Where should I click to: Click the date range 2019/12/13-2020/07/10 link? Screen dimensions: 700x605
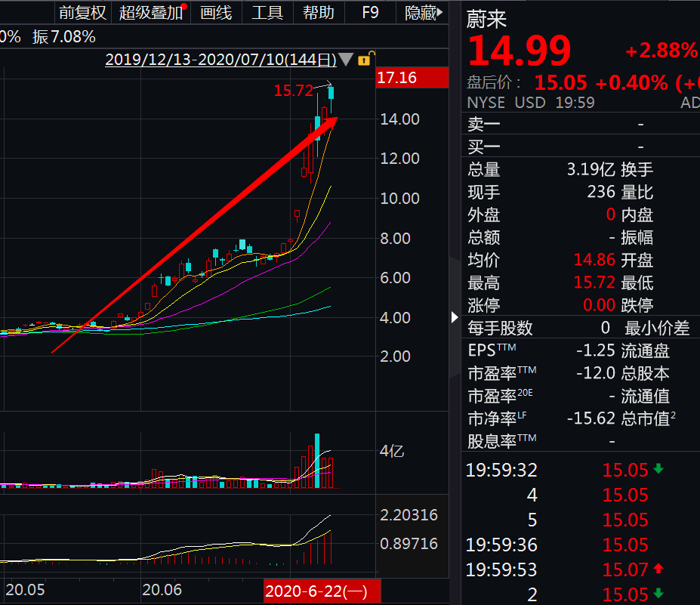point(220,60)
